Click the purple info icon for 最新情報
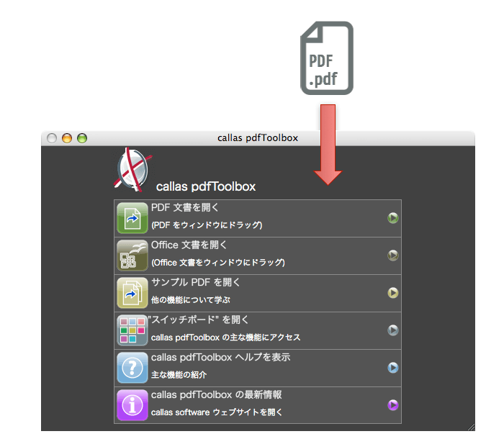 pyautogui.click(x=132, y=405)
